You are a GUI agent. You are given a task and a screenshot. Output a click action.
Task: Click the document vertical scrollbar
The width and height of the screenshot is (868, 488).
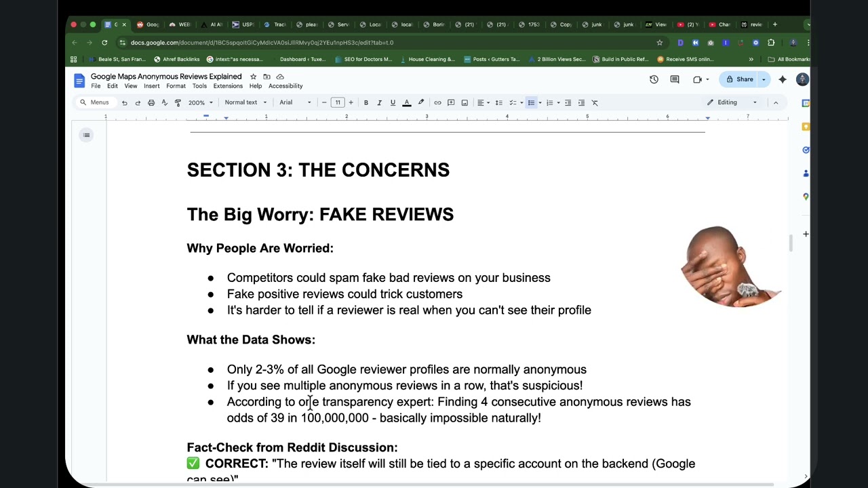[790, 243]
